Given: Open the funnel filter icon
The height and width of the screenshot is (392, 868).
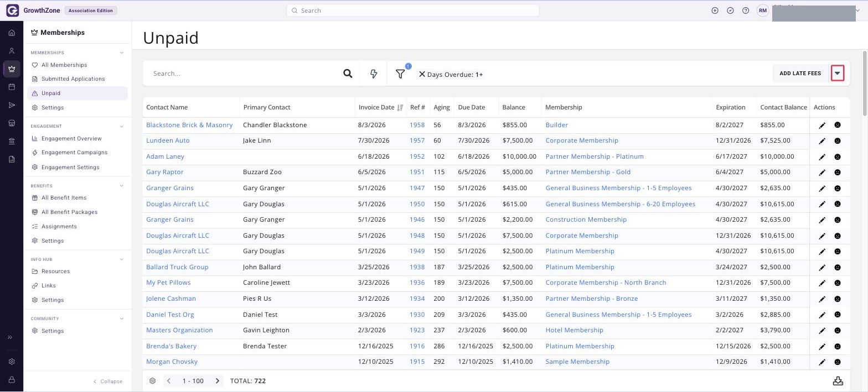Looking at the screenshot, I should pos(400,74).
